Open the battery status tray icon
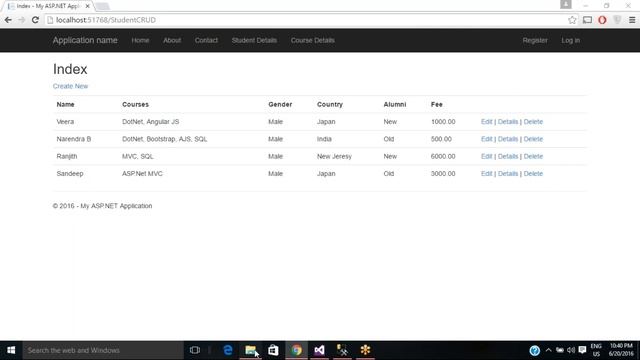 coord(560,350)
